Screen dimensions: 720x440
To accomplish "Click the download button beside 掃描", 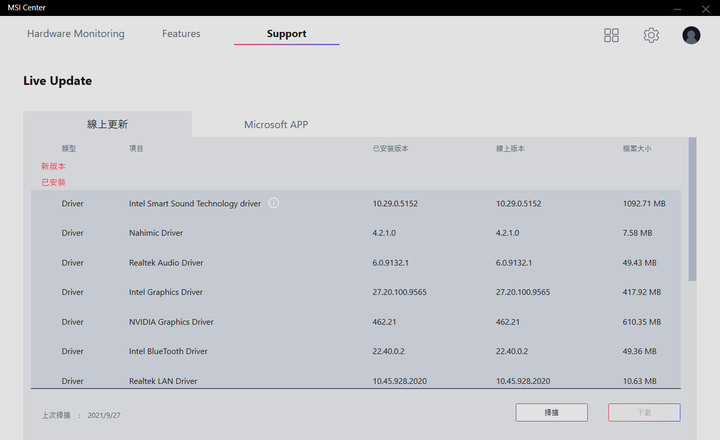I will pyautogui.click(x=644, y=412).
